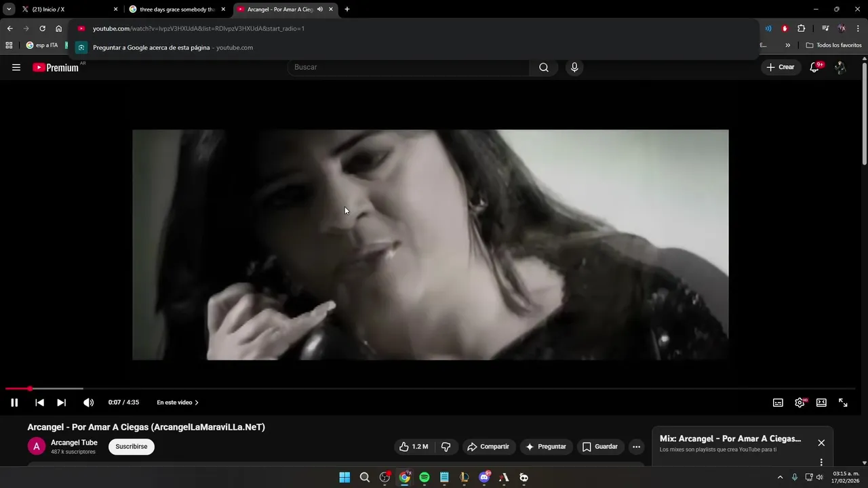Click the Mix: Arcangel playlist title
The height and width of the screenshot is (488, 868).
tap(730, 439)
